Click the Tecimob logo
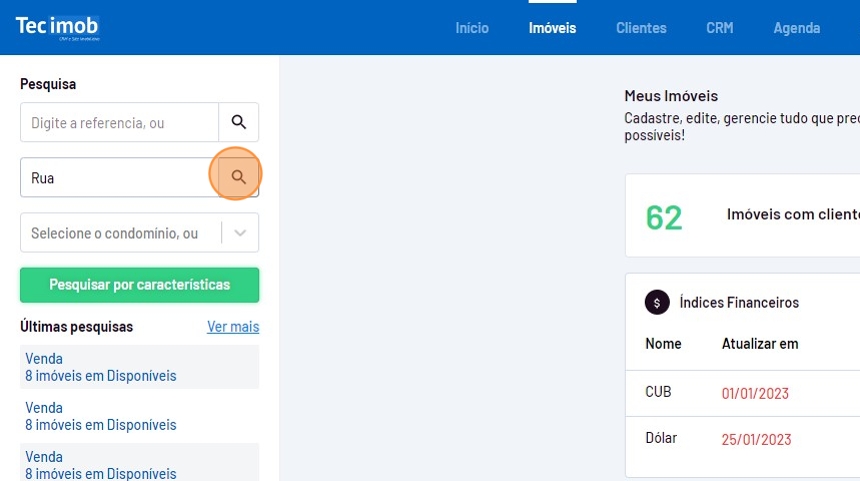This screenshot has width=860, height=481. [x=57, y=27]
